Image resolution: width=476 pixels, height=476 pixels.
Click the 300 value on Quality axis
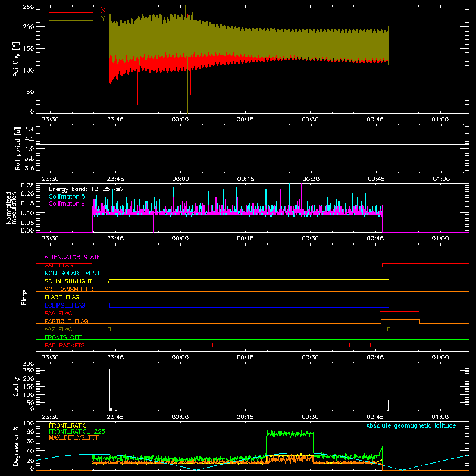tap(29, 364)
